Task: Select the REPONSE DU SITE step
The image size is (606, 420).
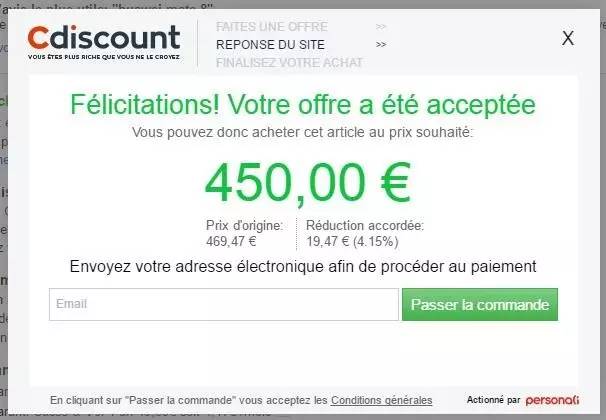Action: [x=270, y=45]
